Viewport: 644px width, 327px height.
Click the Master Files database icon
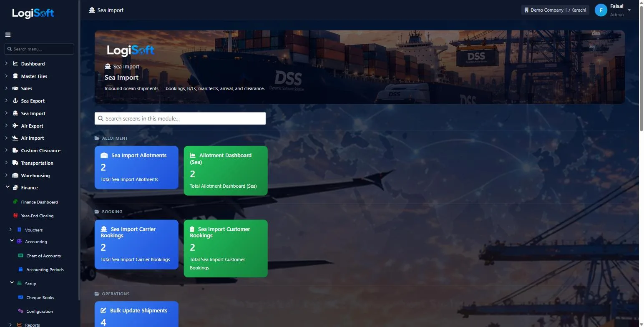click(15, 76)
